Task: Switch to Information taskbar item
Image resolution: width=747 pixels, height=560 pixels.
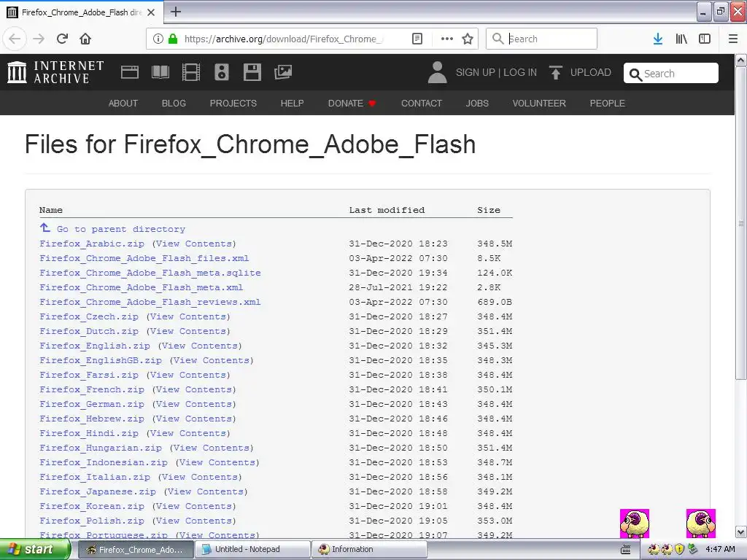Action: click(x=370, y=549)
